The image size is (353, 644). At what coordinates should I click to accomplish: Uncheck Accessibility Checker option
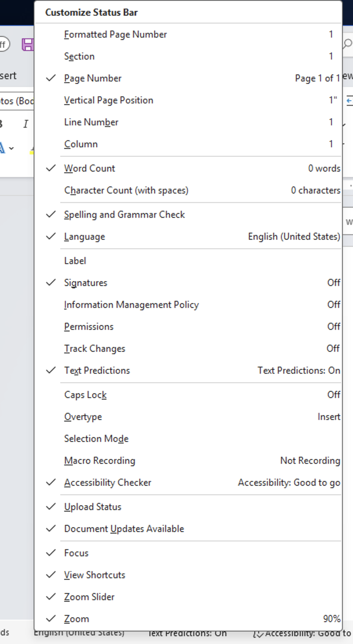pyautogui.click(x=107, y=483)
